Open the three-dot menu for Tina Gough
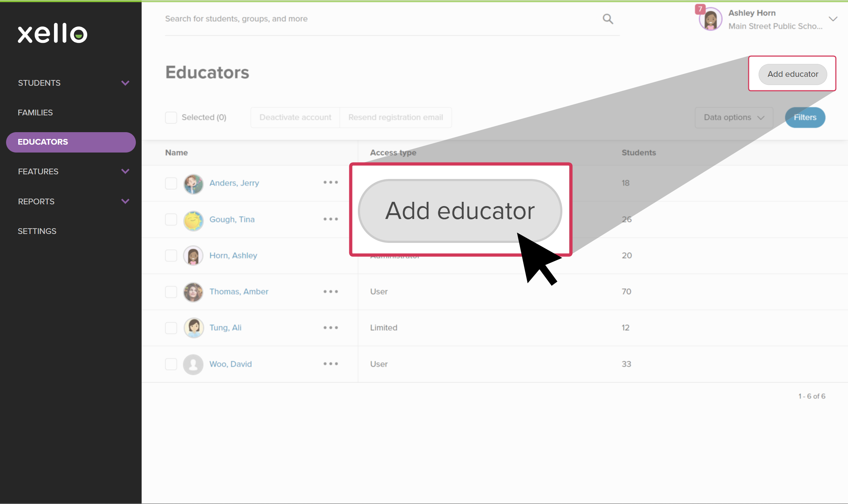The height and width of the screenshot is (504, 848). point(330,219)
